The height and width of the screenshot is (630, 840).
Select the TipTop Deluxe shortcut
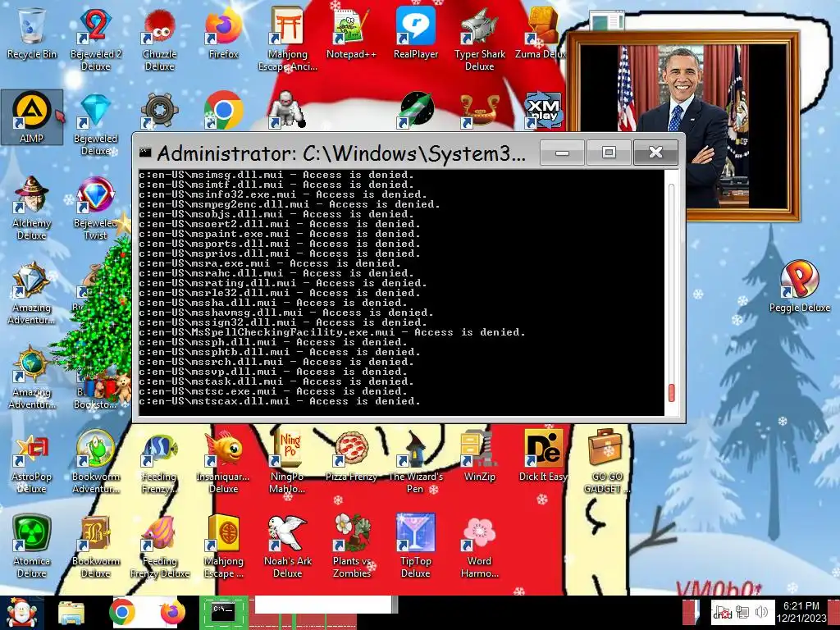tap(416, 546)
